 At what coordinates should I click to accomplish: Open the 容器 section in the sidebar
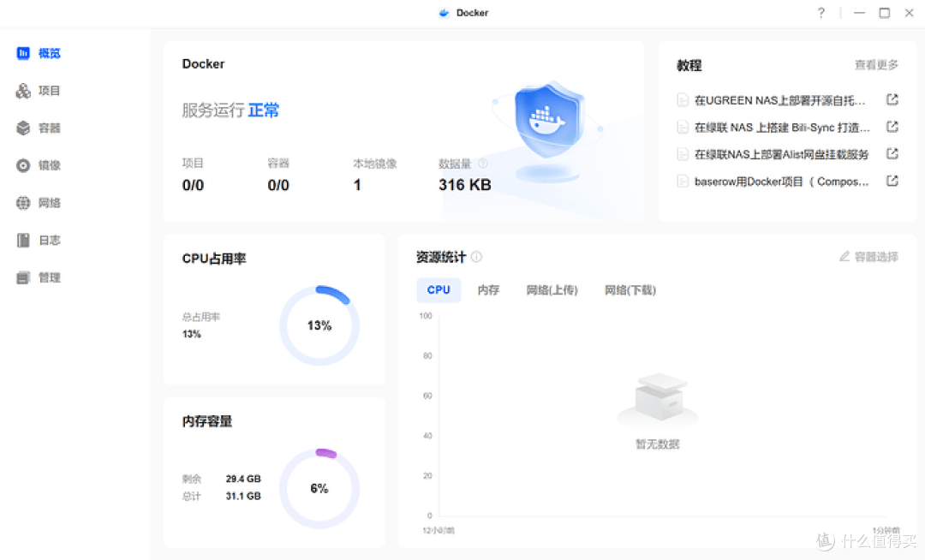tap(47, 128)
